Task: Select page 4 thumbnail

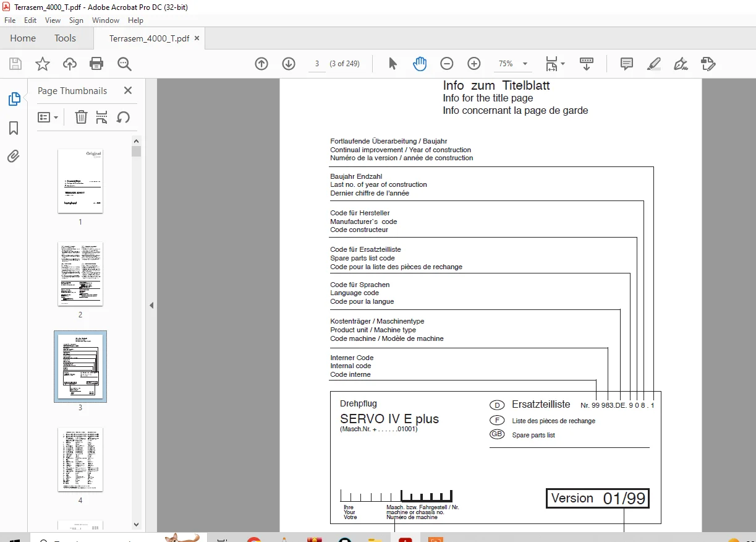Action: tap(80, 460)
